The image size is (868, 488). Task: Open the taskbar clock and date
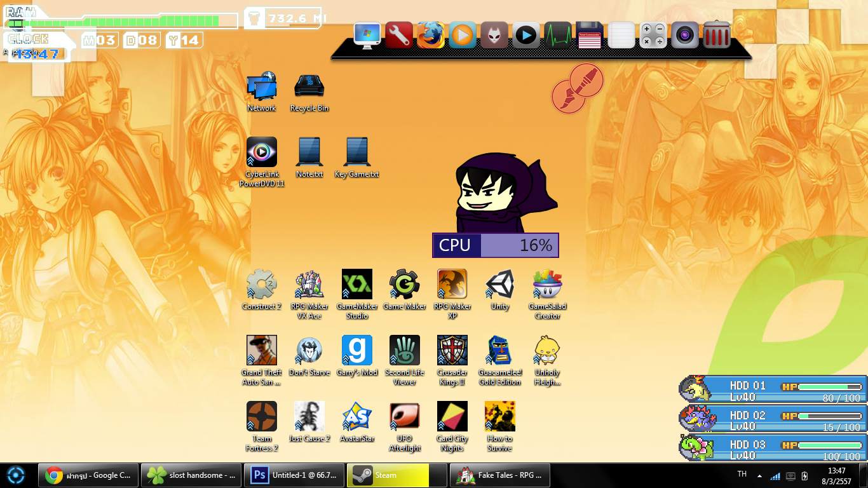(837, 475)
